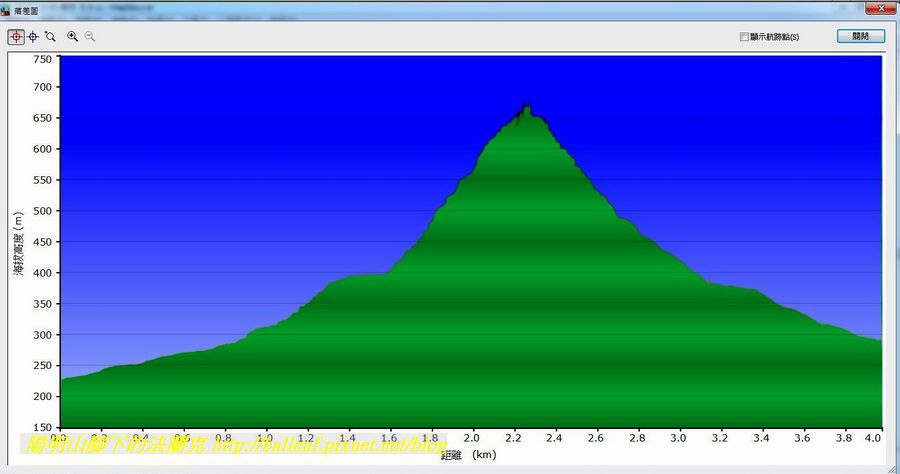900x474 pixels.
Task: Click the 400 y-axis value
Action: [42, 273]
